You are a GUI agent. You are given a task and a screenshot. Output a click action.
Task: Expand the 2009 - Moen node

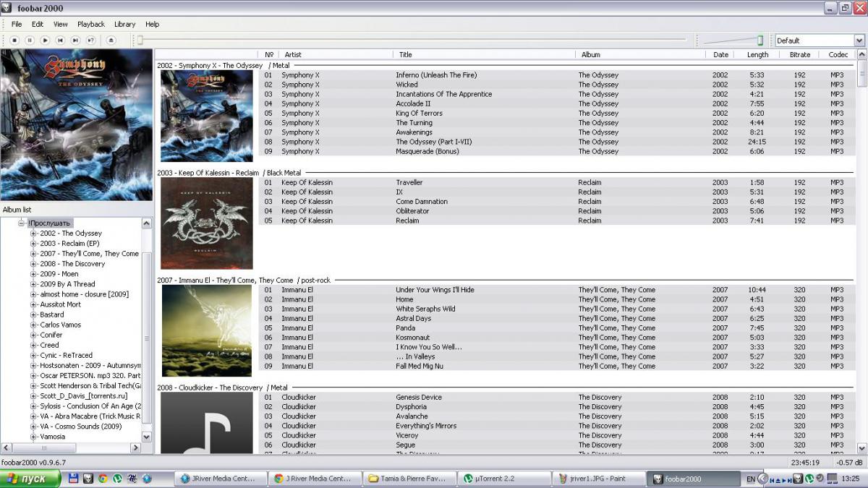[33, 274]
